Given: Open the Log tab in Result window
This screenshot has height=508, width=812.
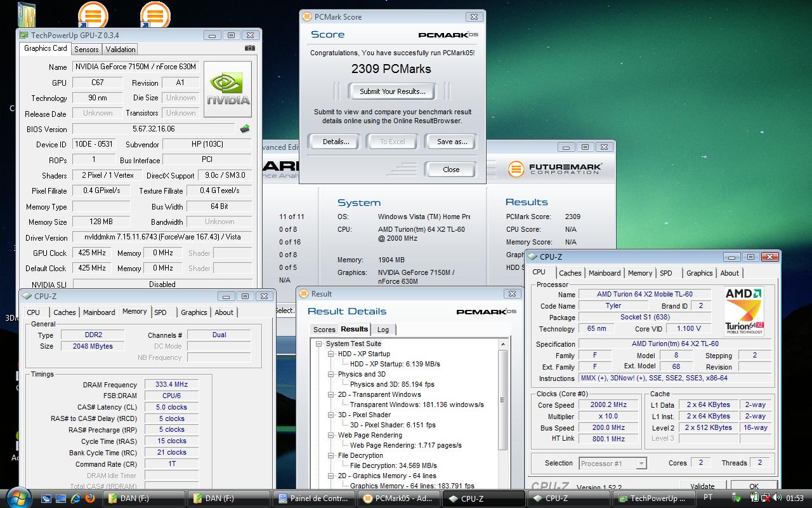Looking at the screenshot, I should [x=383, y=330].
